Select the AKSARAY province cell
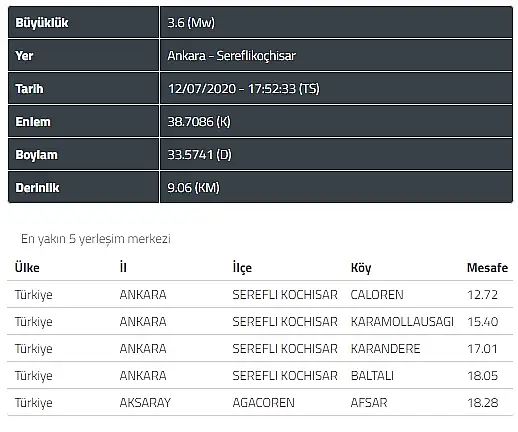The image size is (518, 432). [145, 403]
